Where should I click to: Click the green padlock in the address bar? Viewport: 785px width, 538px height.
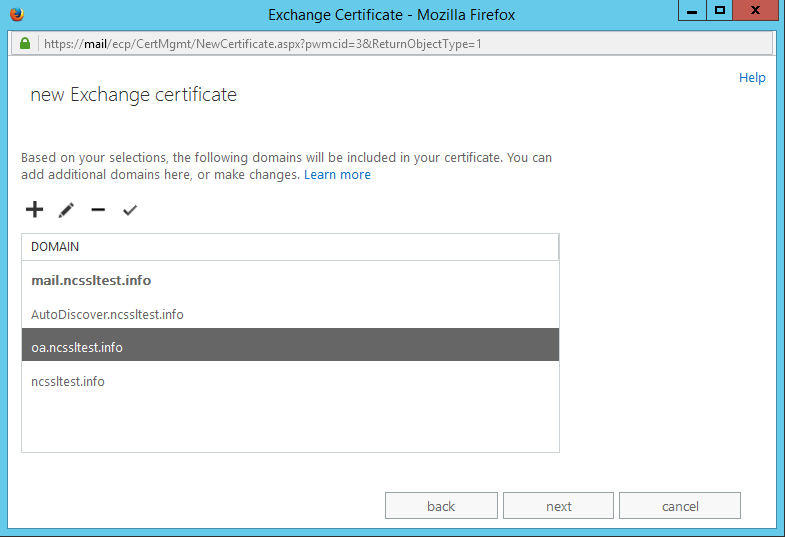click(x=25, y=44)
